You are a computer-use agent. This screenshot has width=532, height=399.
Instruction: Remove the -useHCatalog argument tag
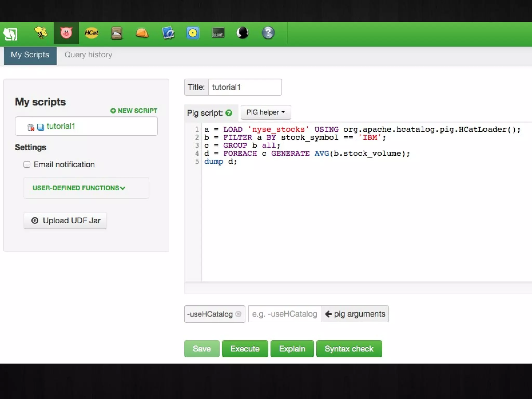click(x=238, y=314)
